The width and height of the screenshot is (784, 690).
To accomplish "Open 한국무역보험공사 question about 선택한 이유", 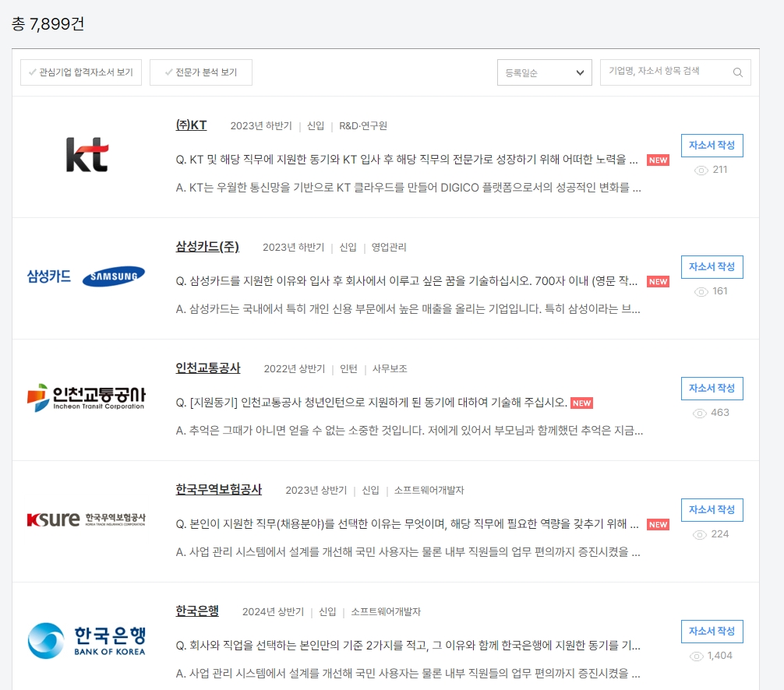I will point(407,523).
